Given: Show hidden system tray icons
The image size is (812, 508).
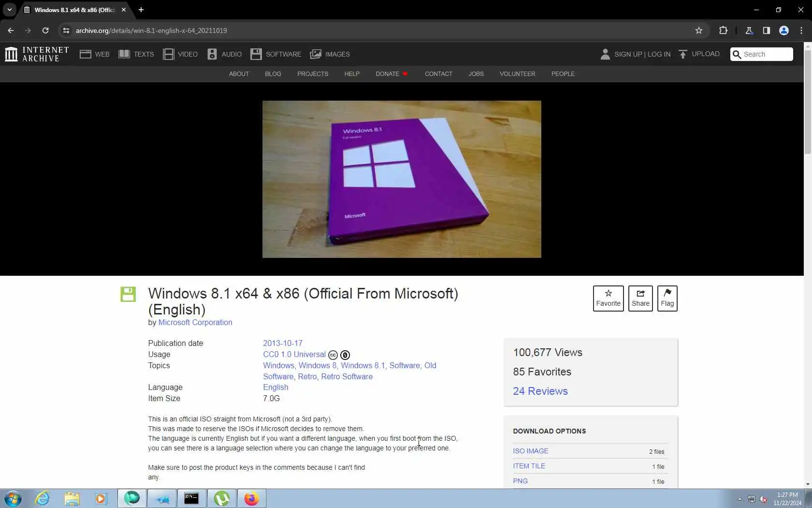Looking at the screenshot, I should [x=739, y=499].
